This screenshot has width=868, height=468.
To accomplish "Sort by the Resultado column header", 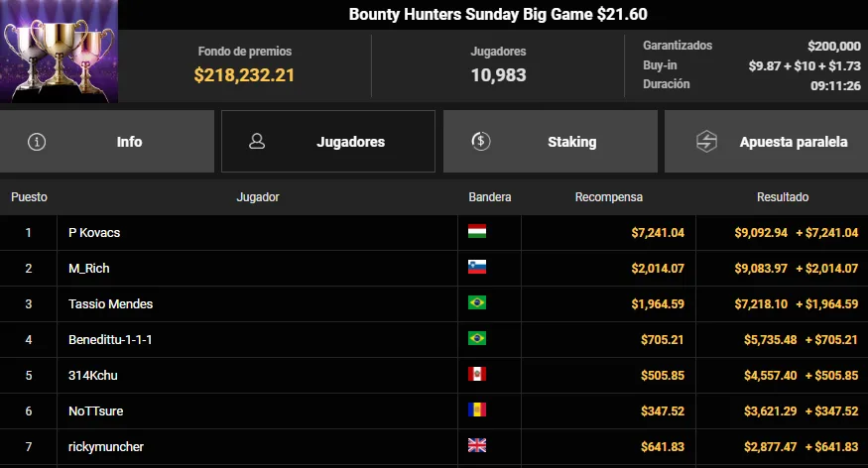I will tap(783, 197).
